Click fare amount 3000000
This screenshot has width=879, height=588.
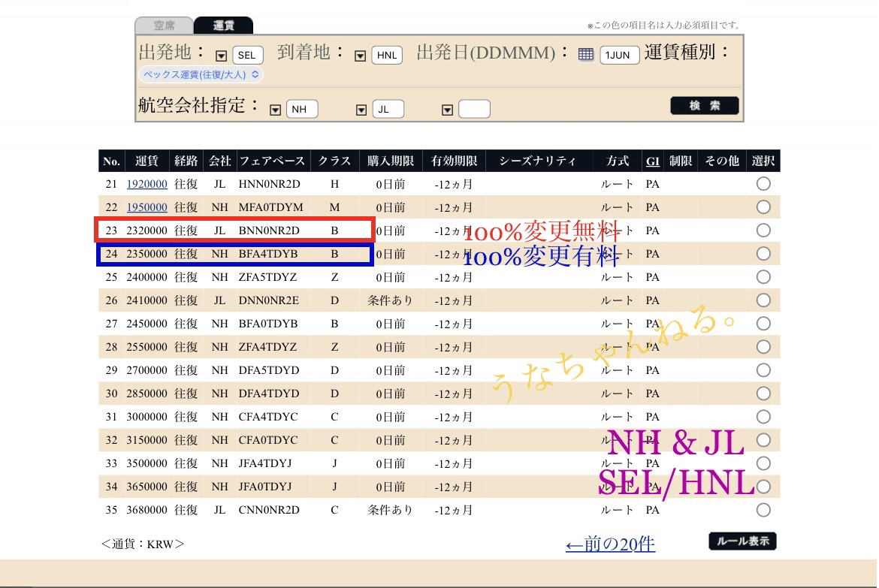click(x=146, y=417)
